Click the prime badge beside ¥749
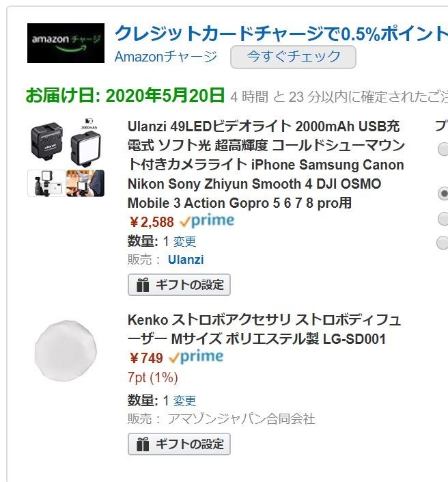 point(197,358)
